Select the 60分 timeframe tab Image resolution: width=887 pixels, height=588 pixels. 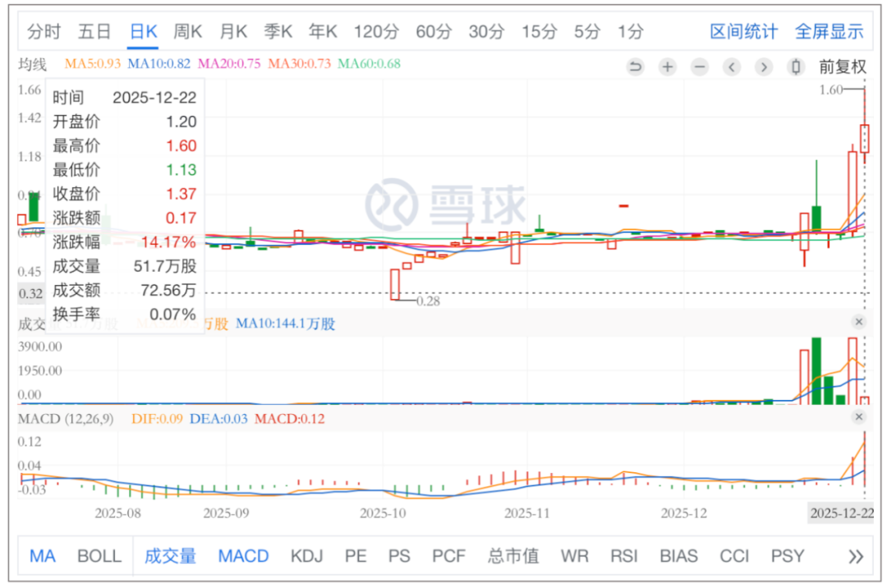coord(434,32)
